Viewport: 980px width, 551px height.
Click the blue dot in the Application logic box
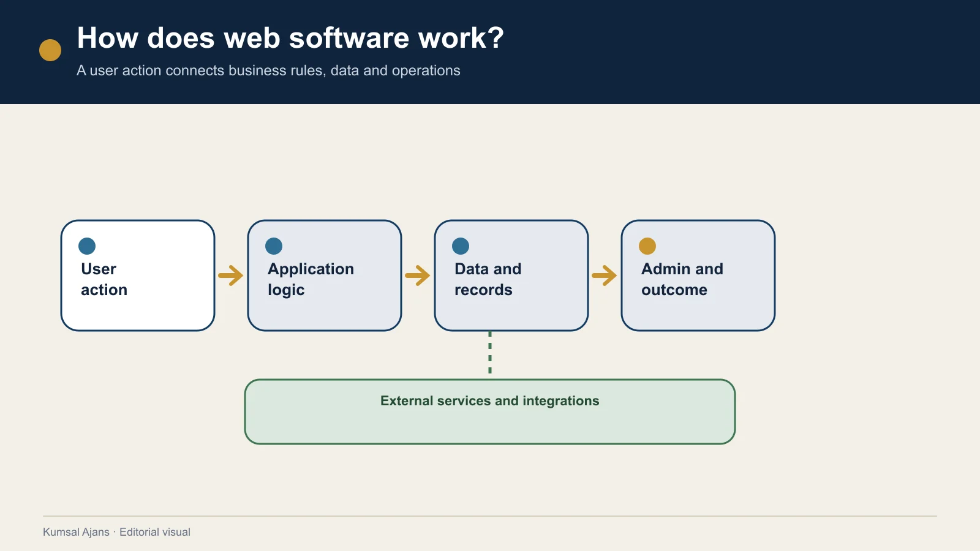point(274,246)
